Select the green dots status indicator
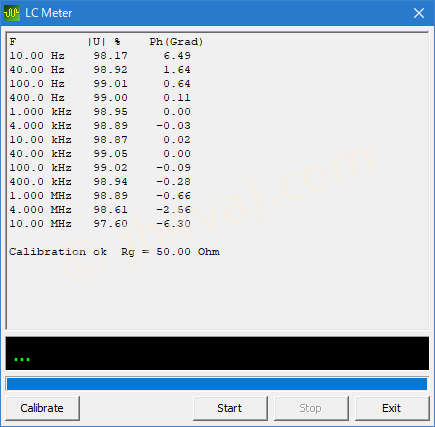The height and width of the screenshot is (427, 435). point(22,359)
